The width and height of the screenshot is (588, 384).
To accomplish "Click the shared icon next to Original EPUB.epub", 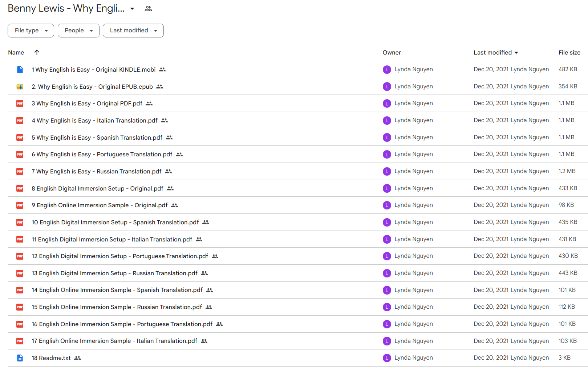I will 160,87.
